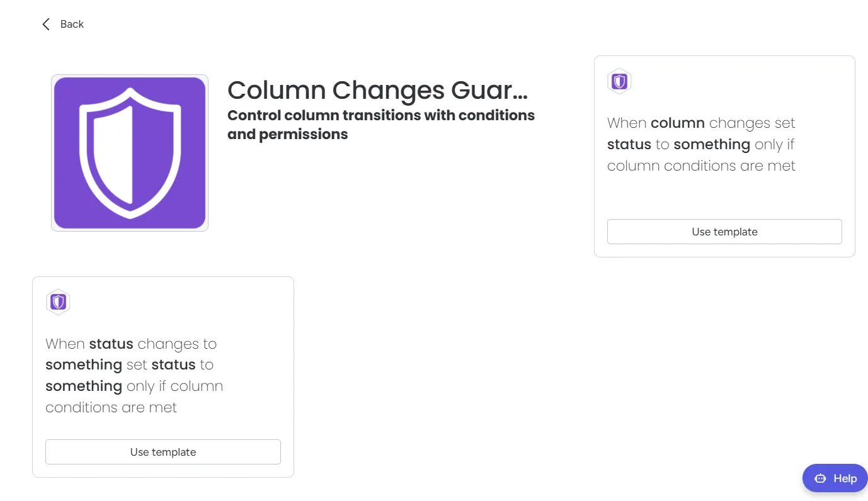The height and width of the screenshot is (501, 868).
Task: Click the shield badge on the right template card
Action: click(619, 81)
